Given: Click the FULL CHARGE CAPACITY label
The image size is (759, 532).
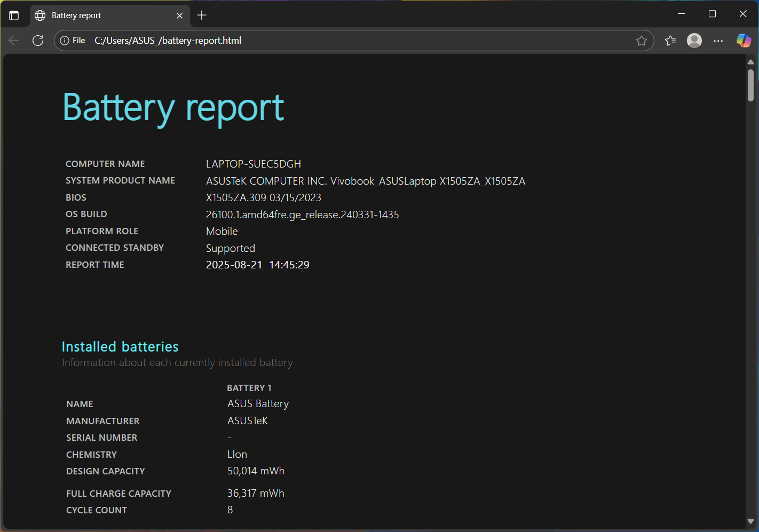Looking at the screenshot, I should point(118,494).
